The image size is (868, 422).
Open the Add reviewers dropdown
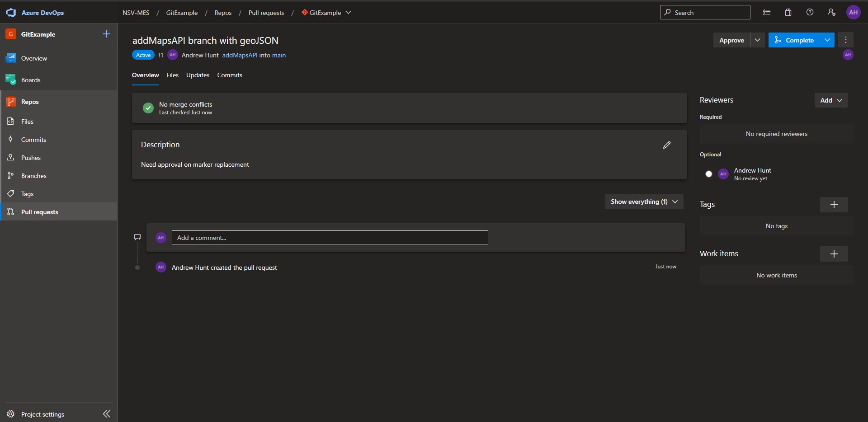click(831, 100)
